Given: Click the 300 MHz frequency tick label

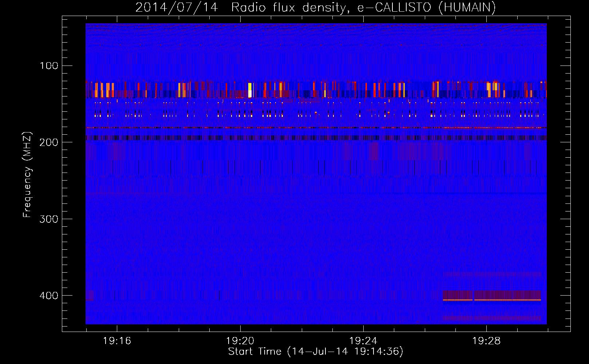Looking at the screenshot, I should click(49, 219).
